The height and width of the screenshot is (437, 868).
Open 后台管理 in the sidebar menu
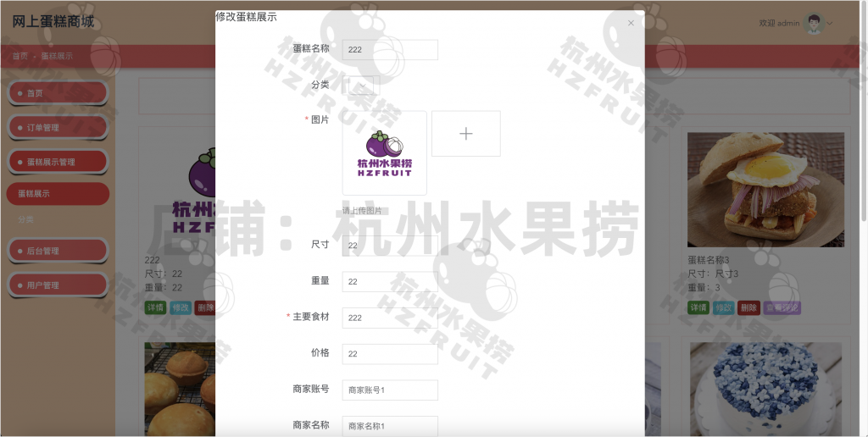[58, 251]
